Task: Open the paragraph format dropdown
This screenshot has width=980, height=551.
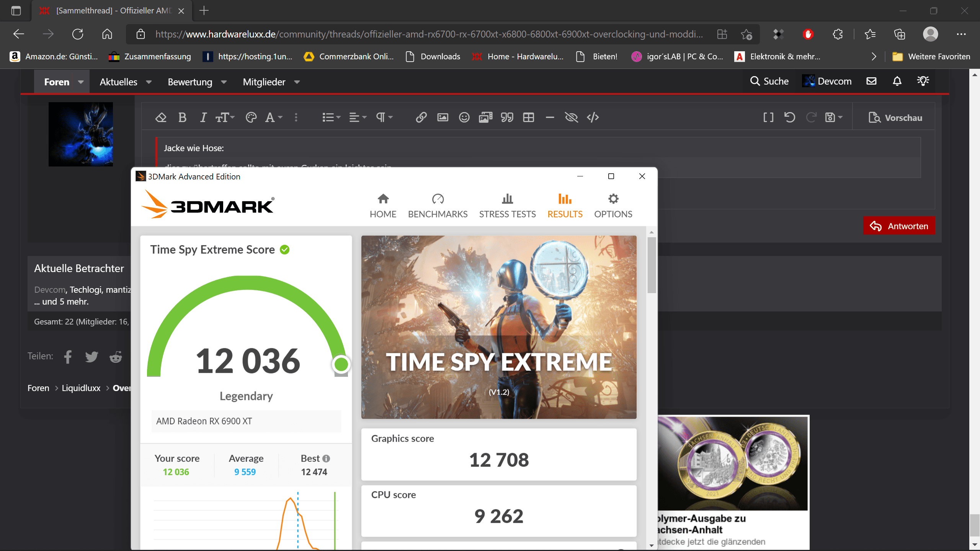Action: tap(384, 117)
